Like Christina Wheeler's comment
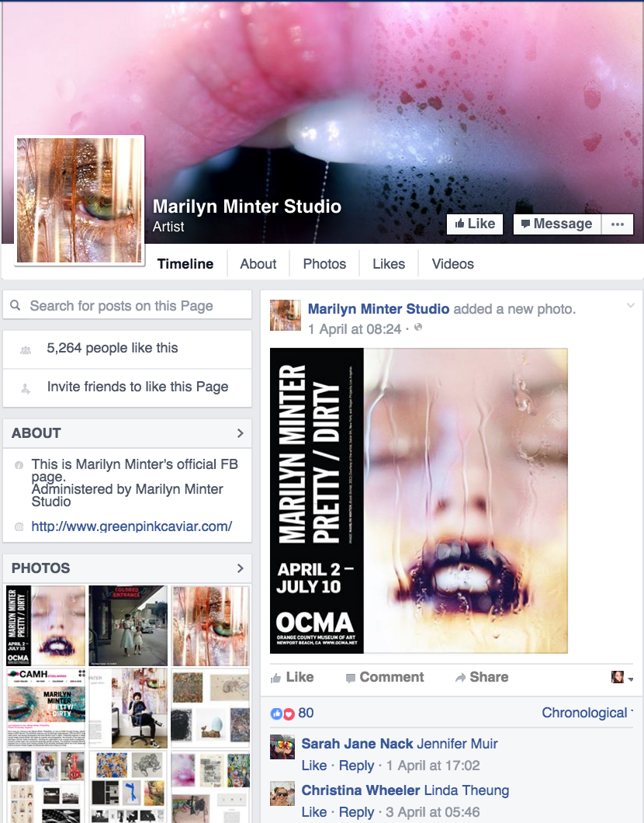The width and height of the screenshot is (644, 823). (314, 812)
